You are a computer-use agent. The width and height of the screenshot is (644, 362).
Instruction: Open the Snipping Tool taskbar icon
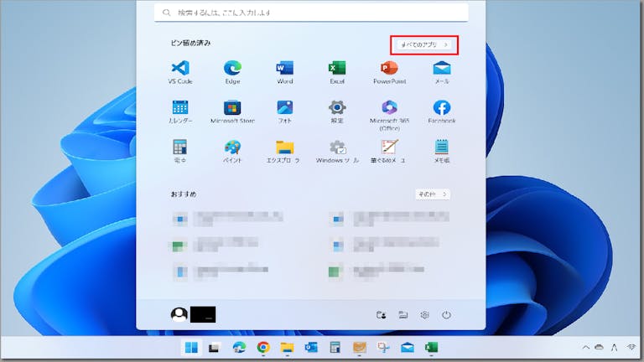[x=383, y=348]
